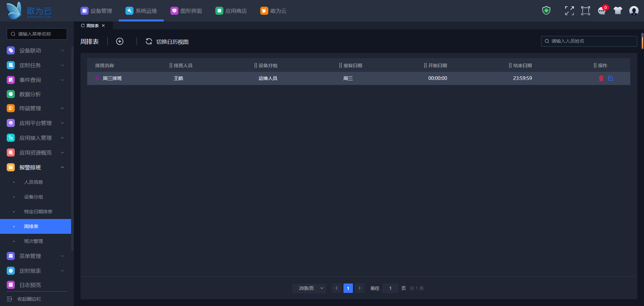
Task: Select the 系统运维 top tab
Action: (141, 11)
